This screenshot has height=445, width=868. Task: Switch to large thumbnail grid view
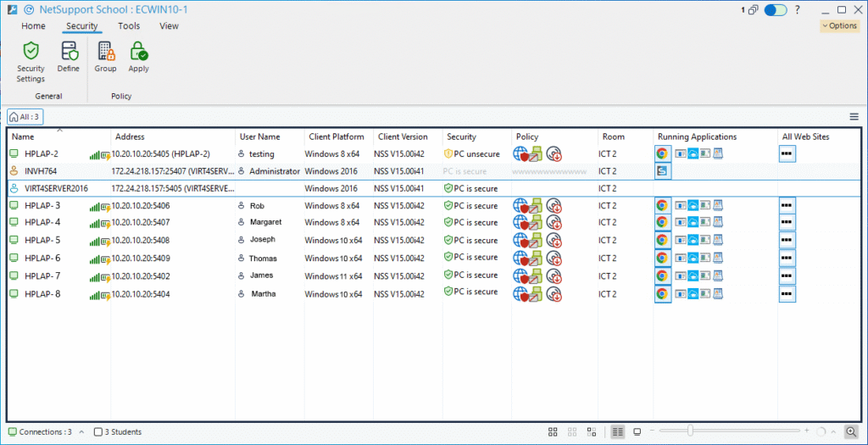pyautogui.click(x=552, y=431)
